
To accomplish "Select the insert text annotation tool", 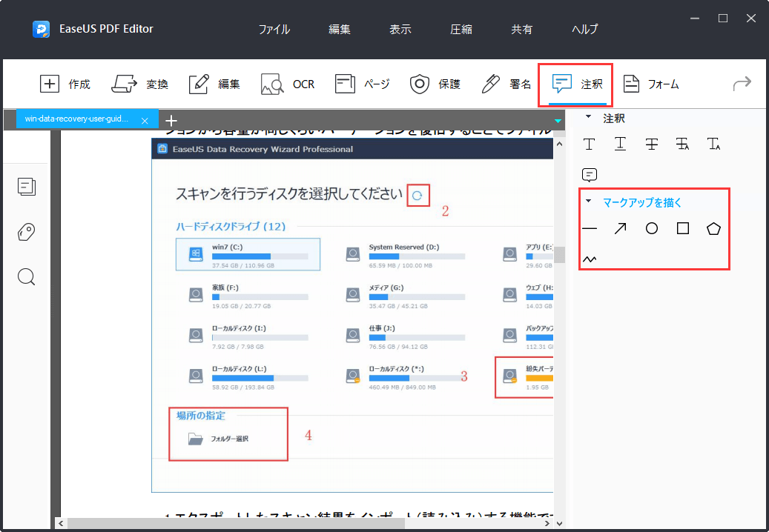I will [713, 144].
